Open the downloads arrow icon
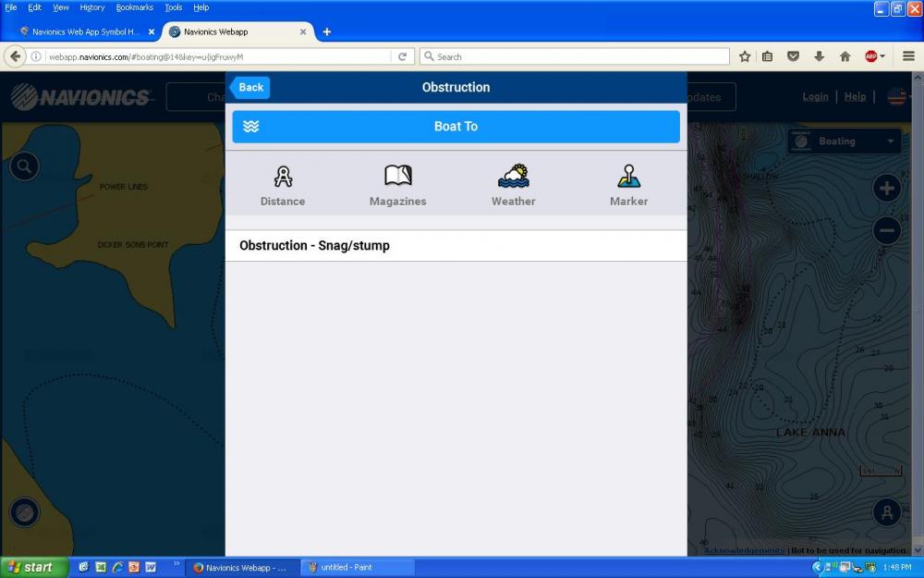Viewport: 924px width, 578px height. click(819, 56)
